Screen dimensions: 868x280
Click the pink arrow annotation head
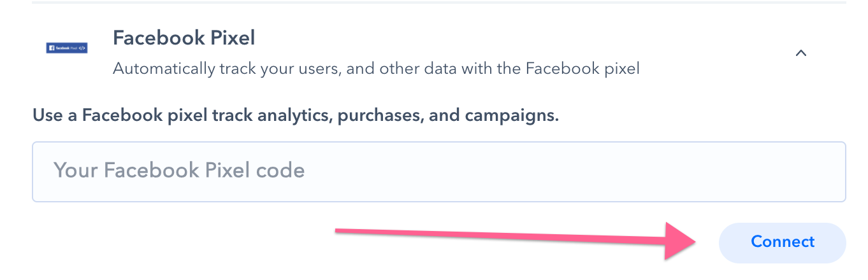coord(682,241)
